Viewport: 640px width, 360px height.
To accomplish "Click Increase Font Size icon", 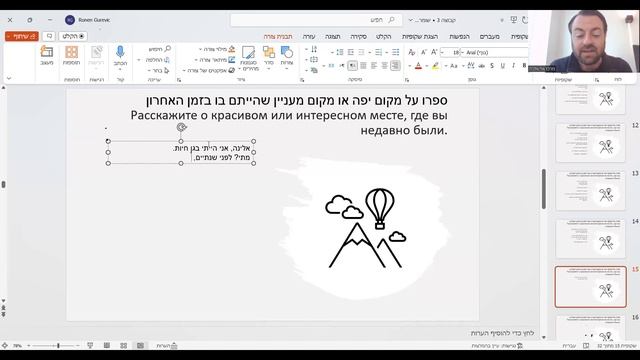I will tap(434, 52).
